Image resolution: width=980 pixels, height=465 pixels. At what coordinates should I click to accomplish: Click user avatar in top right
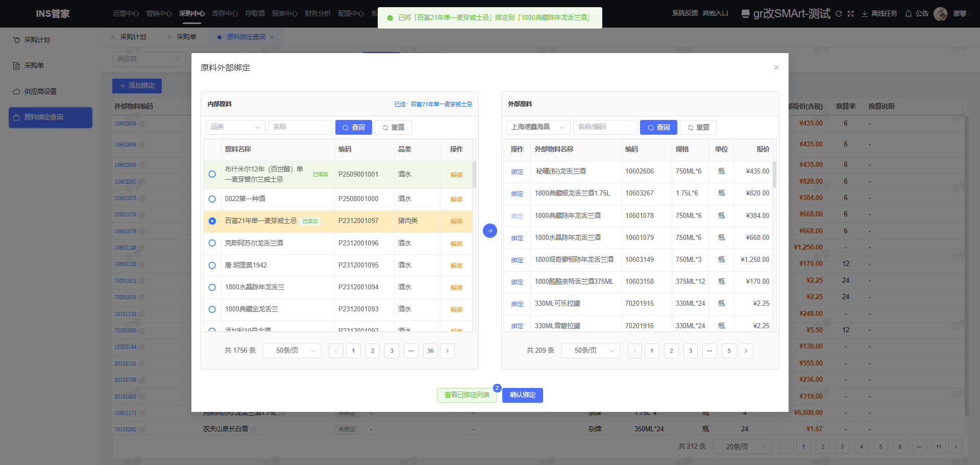point(940,14)
